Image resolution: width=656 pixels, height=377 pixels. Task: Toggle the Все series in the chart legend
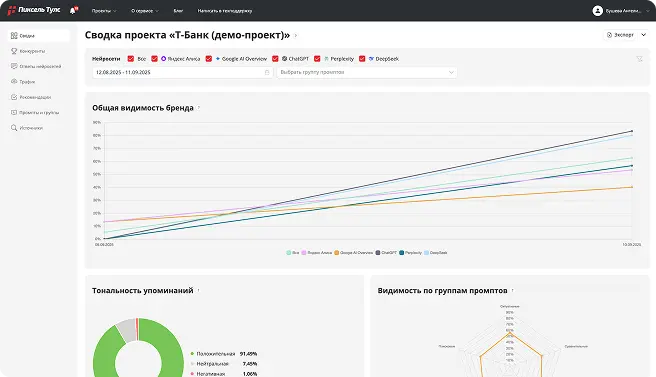[292, 253]
